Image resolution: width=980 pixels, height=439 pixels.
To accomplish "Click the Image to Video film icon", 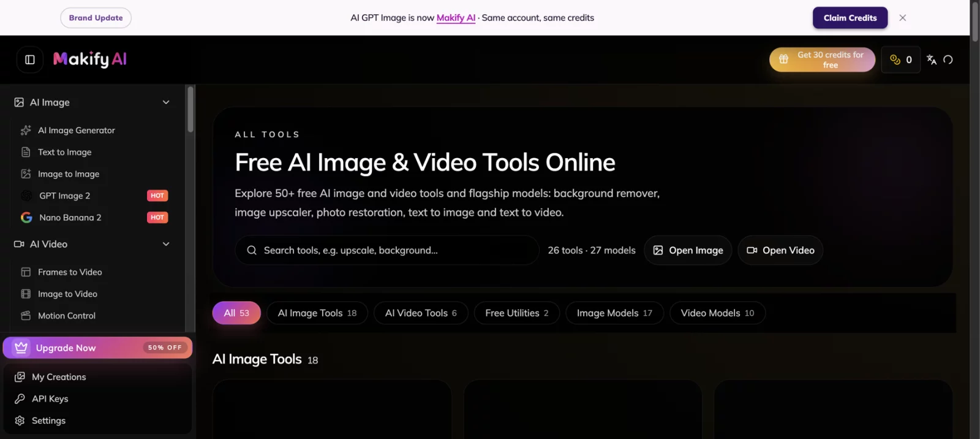I will [x=26, y=294].
